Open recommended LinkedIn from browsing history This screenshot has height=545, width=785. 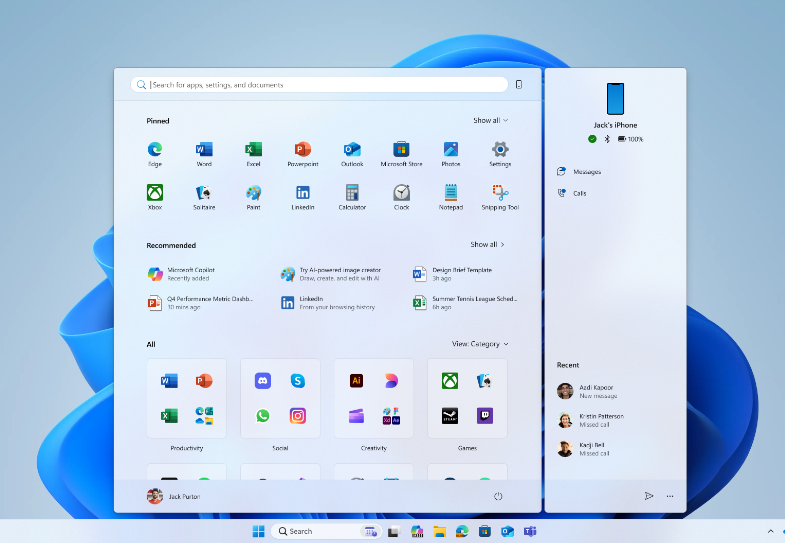coord(327,303)
